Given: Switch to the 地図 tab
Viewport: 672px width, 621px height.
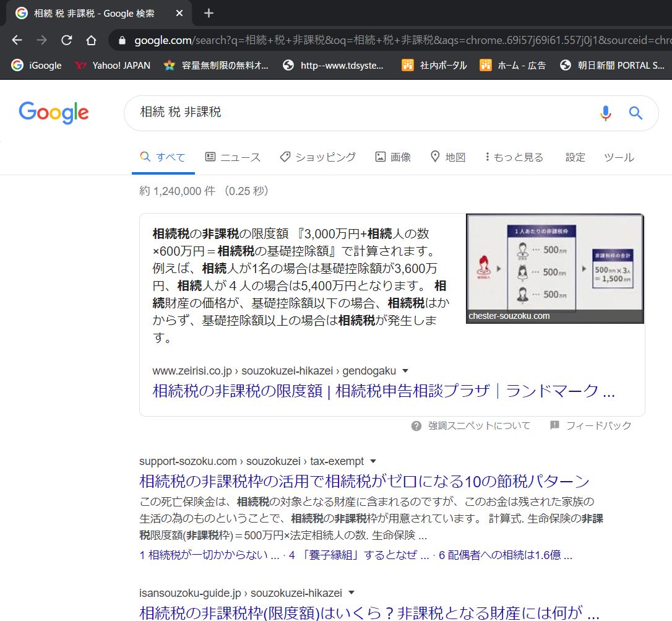Looking at the screenshot, I should (x=448, y=157).
